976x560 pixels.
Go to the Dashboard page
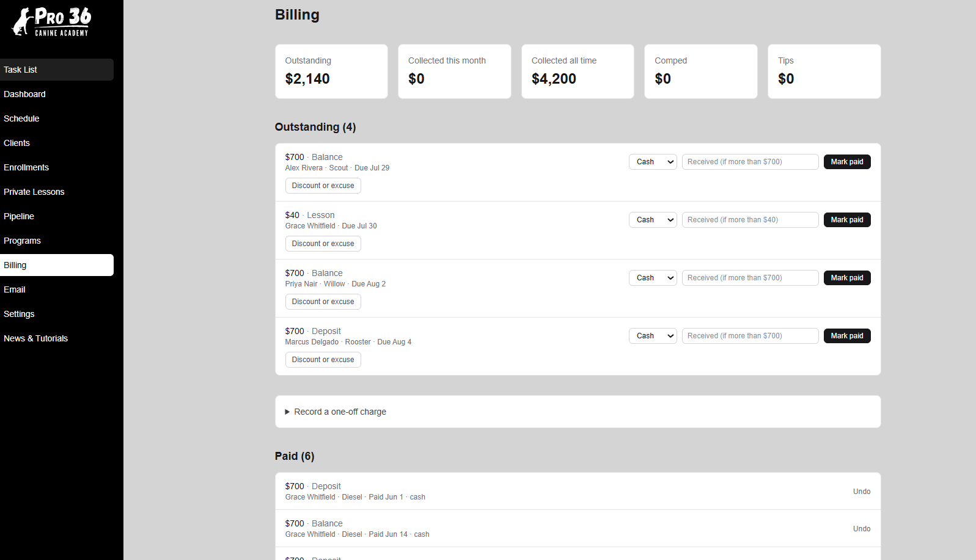(57, 94)
